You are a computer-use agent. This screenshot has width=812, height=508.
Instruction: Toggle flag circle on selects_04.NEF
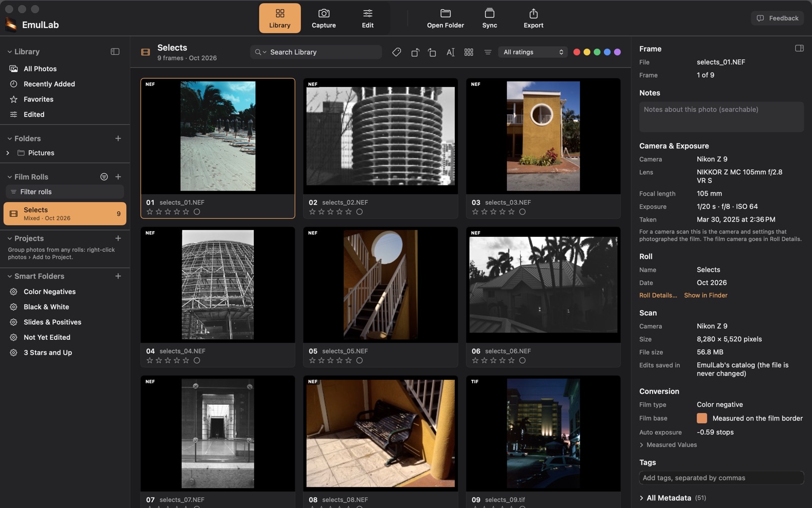pyautogui.click(x=197, y=361)
